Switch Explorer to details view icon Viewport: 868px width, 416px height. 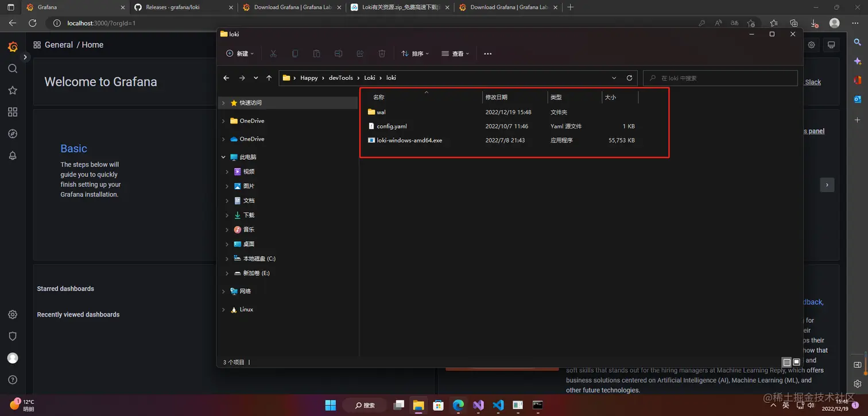pos(787,363)
